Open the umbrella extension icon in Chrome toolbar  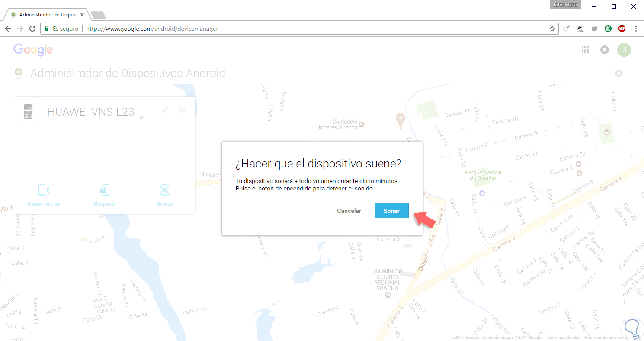(580, 29)
